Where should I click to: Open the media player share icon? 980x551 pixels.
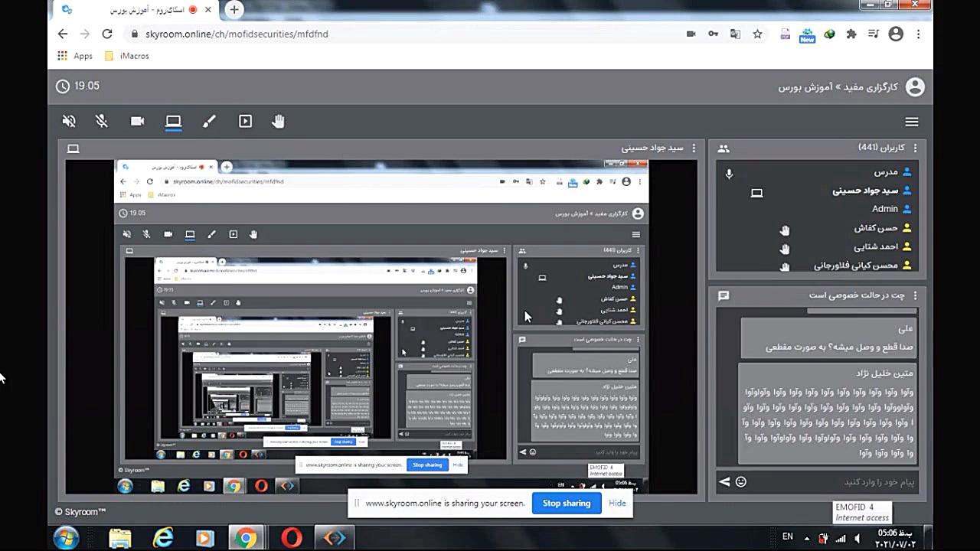click(x=245, y=121)
